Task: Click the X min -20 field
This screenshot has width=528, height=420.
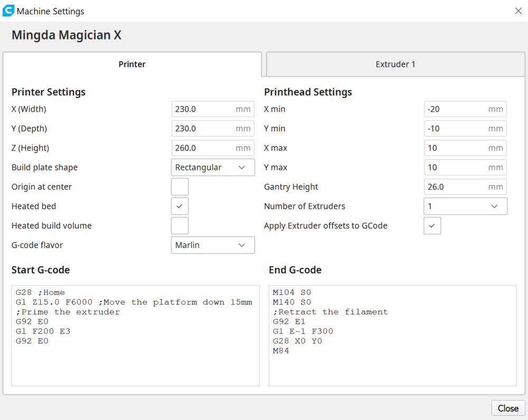Action: coord(465,109)
